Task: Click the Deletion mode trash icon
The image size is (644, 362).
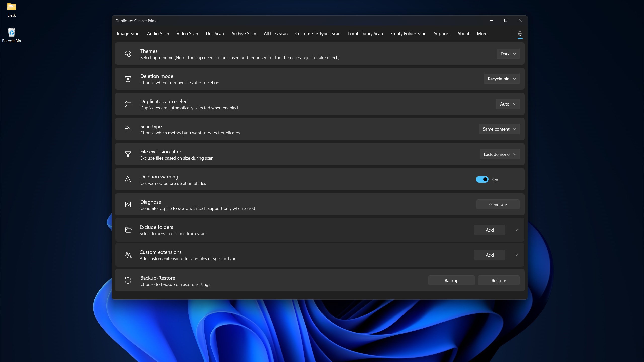Action: click(128, 79)
